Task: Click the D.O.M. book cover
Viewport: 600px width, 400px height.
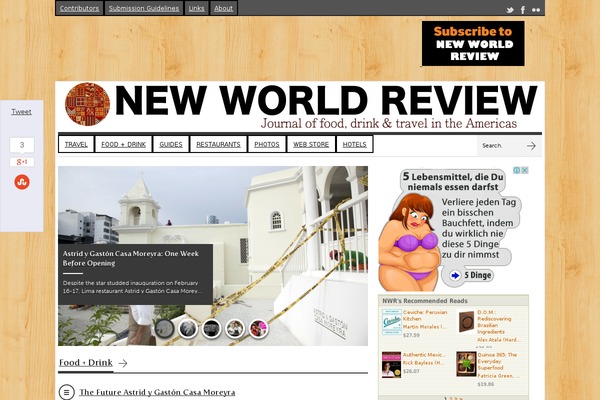Action: [x=466, y=322]
